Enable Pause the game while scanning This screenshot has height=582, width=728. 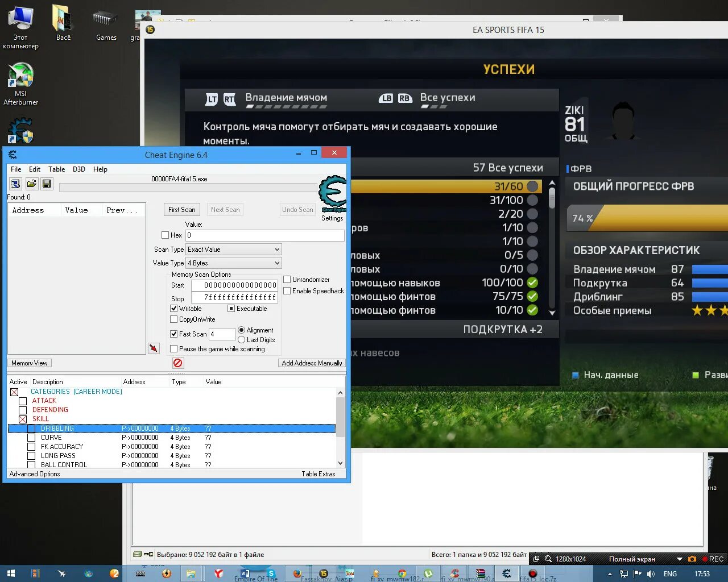coord(174,349)
